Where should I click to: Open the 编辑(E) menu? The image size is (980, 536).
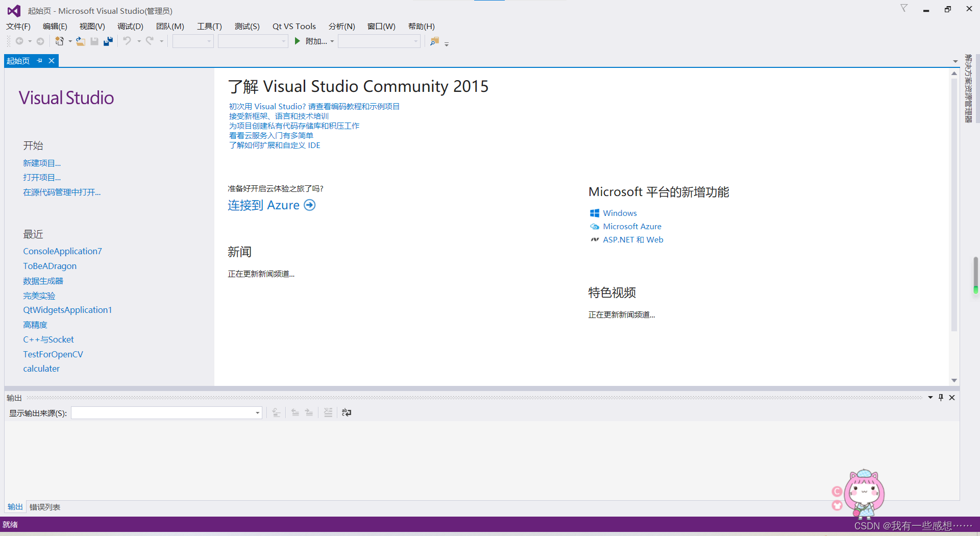tap(55, 26)
